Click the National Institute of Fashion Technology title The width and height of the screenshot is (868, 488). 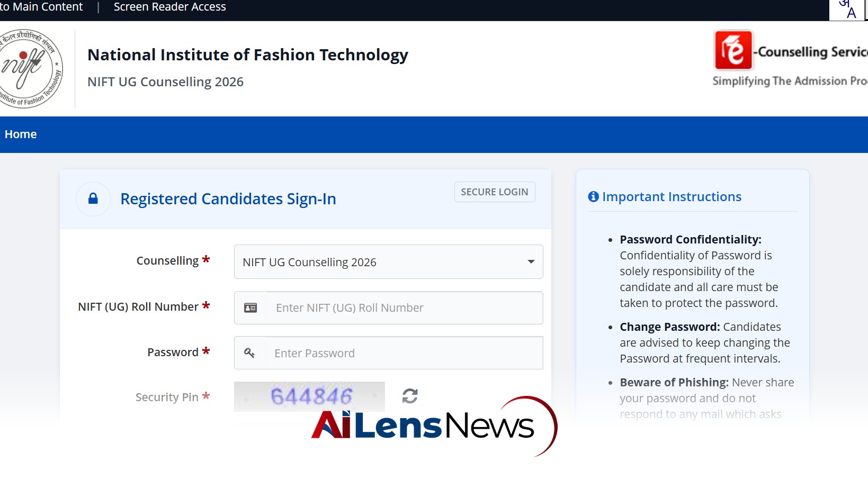point(248,55)
